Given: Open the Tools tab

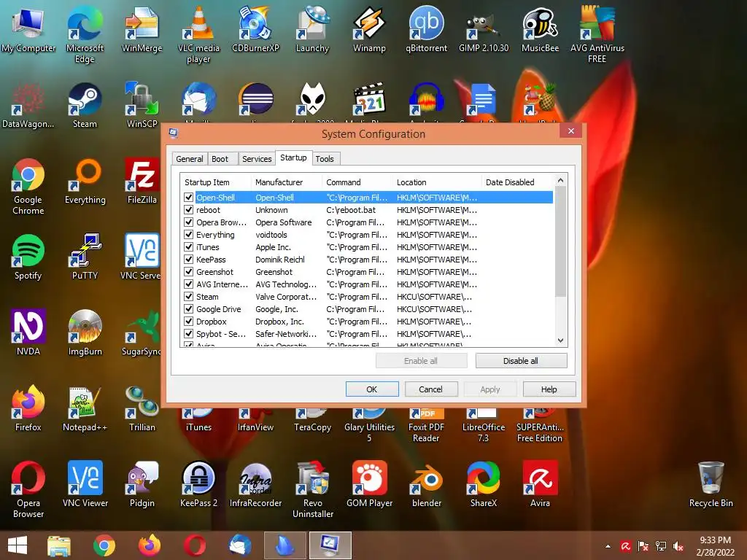Looking at the screenshot, I should coord(325,158).
